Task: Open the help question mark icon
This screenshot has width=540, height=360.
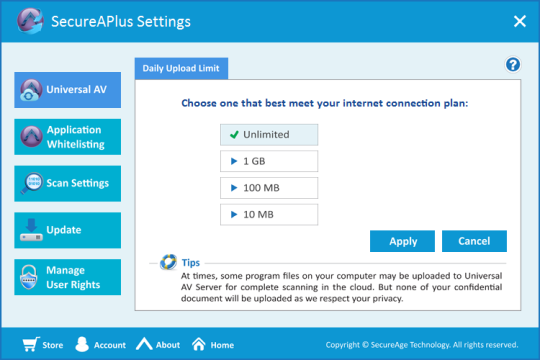Action: (x=513, y=64)
